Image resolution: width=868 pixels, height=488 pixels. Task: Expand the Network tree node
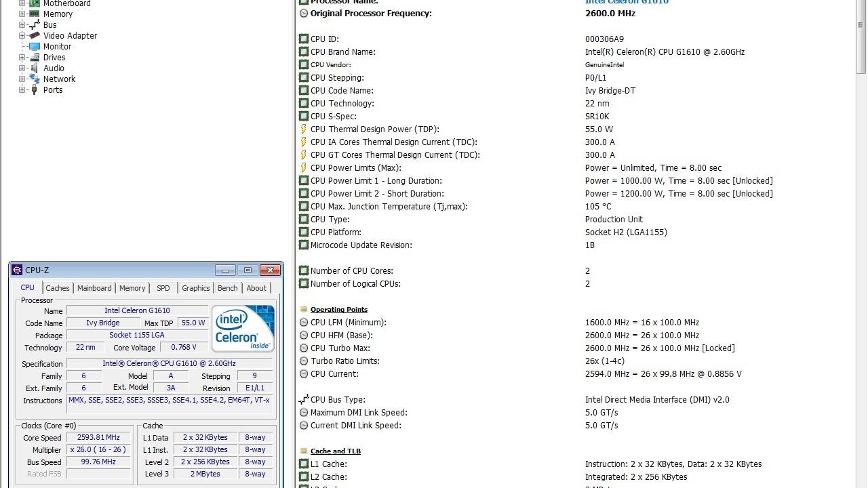point(22,79)
